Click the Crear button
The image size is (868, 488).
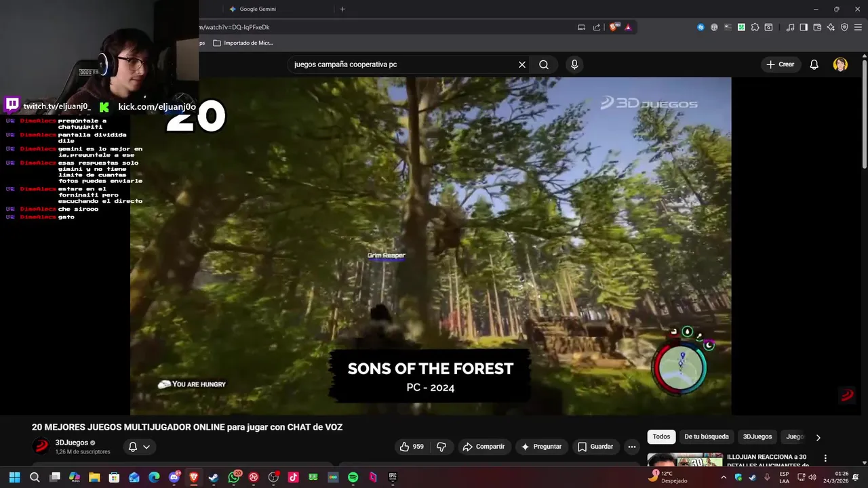(x=780, y=64)
